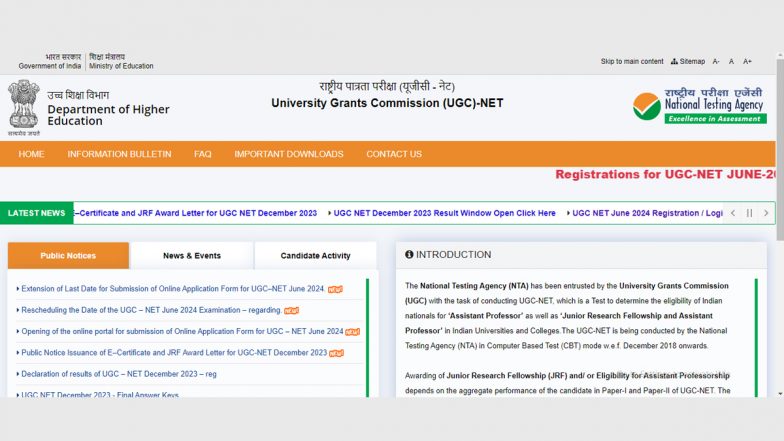This screenshot has height=441, width=784.
Task: Click the Ministry of Education text
Action: click(x=121, y=66)
